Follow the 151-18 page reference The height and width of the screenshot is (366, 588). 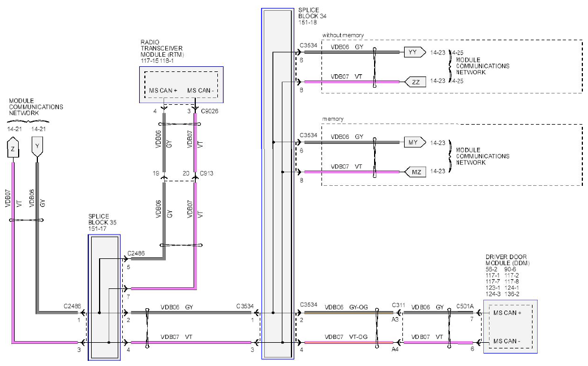307,23
